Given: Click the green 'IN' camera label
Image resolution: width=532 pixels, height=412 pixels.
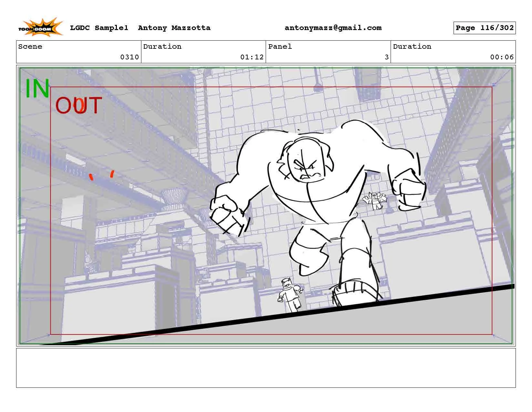Looking at the screenshot, I should point(37,88).
